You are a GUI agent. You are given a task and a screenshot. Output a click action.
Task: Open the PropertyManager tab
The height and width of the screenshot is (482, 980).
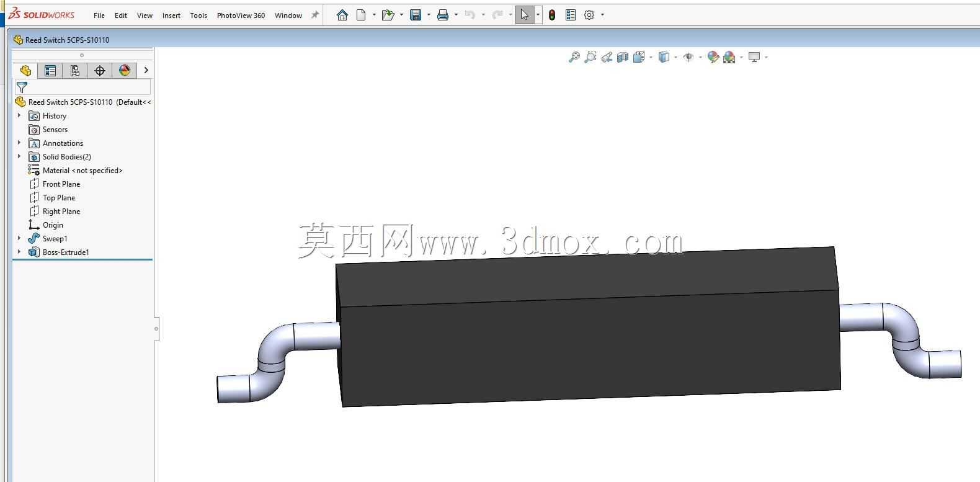coord(50,71)
